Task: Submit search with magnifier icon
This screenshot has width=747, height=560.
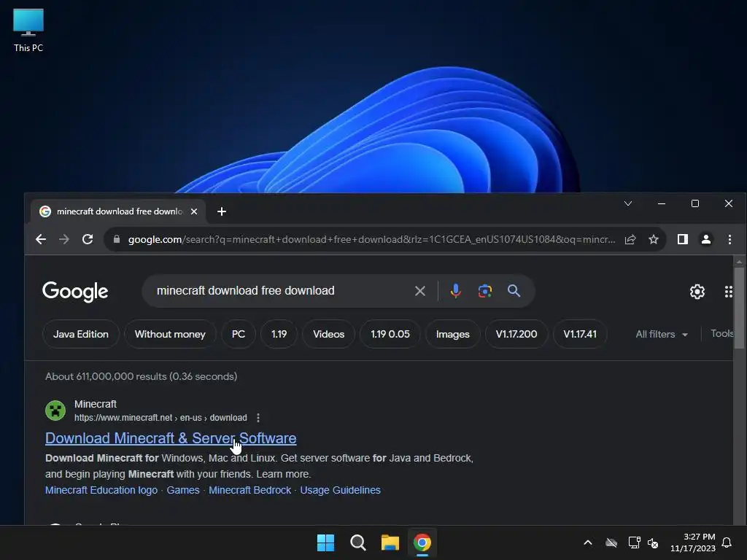Action: [514, 291]
